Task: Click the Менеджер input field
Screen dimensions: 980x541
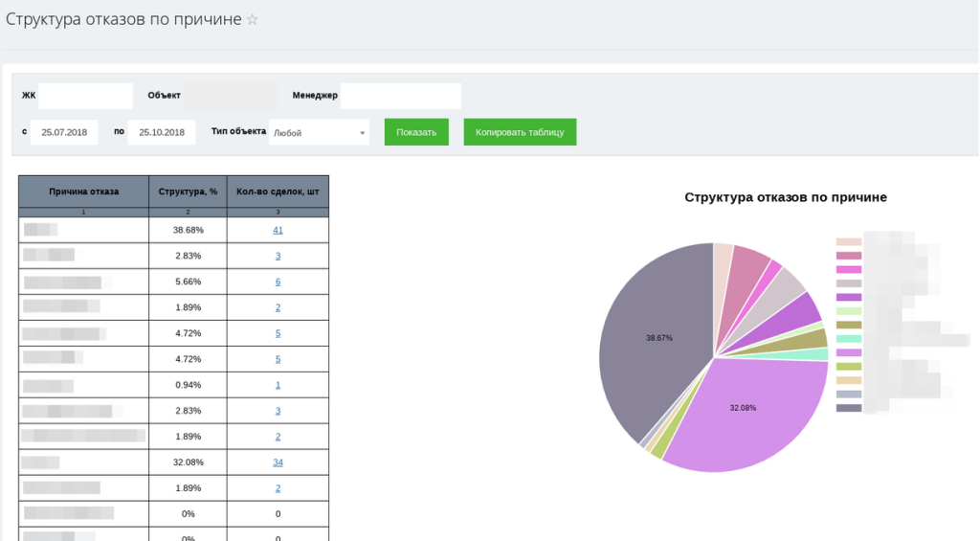Action: click(x=401, y=96)
